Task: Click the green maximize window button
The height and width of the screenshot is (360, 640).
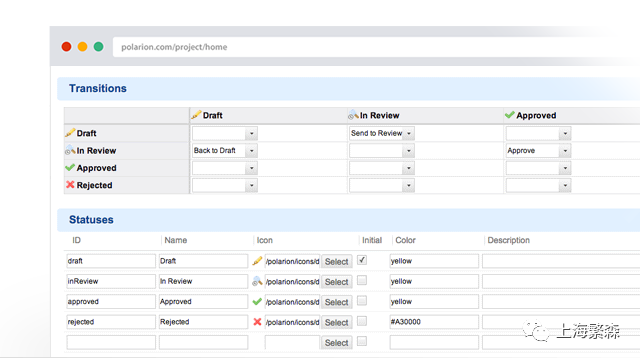Action: point(98,47)
